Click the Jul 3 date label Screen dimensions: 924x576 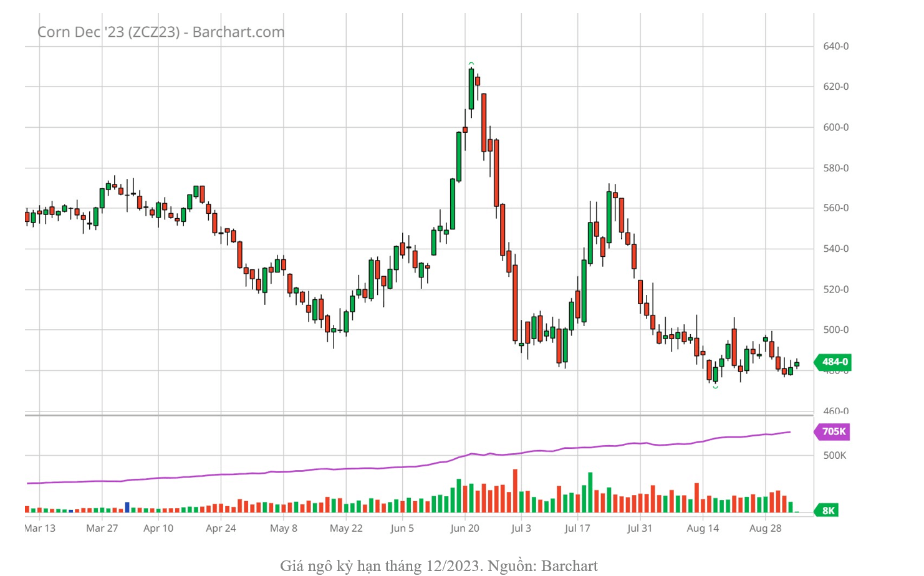(x=521, y=528)
